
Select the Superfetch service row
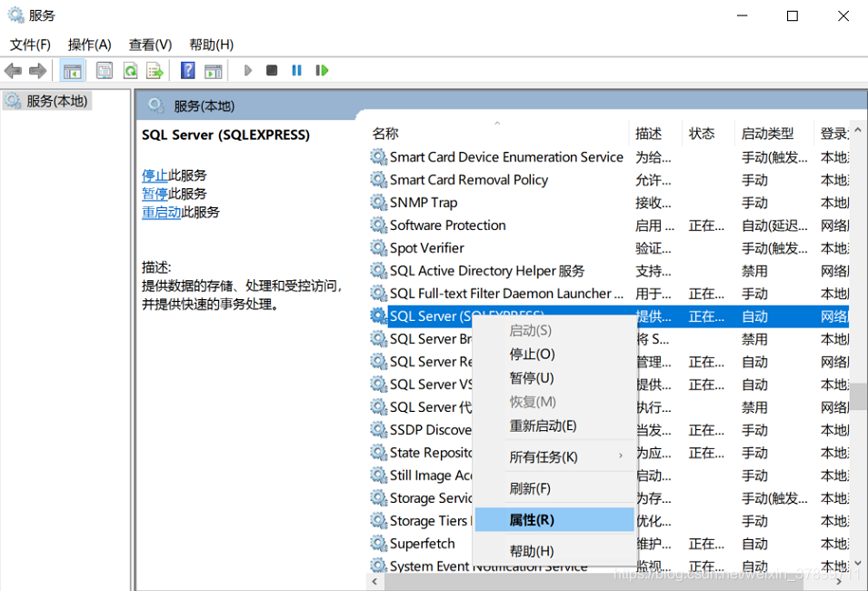pos(609,544)
